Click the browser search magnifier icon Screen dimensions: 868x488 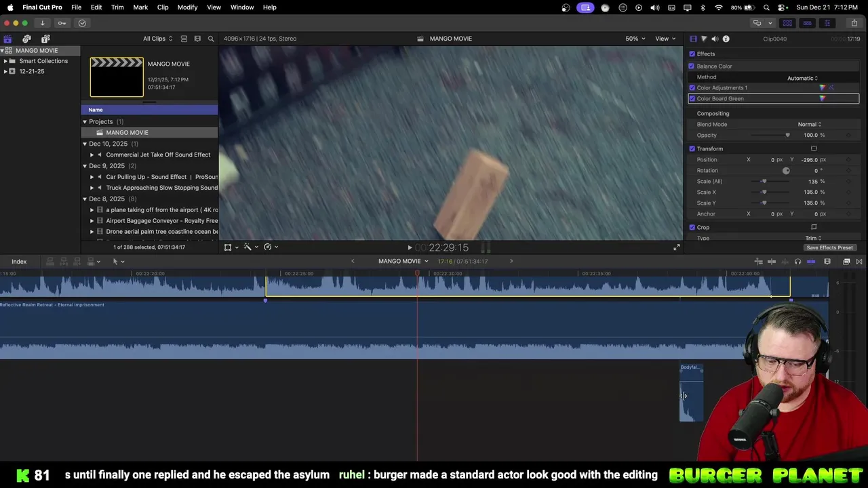211,39
